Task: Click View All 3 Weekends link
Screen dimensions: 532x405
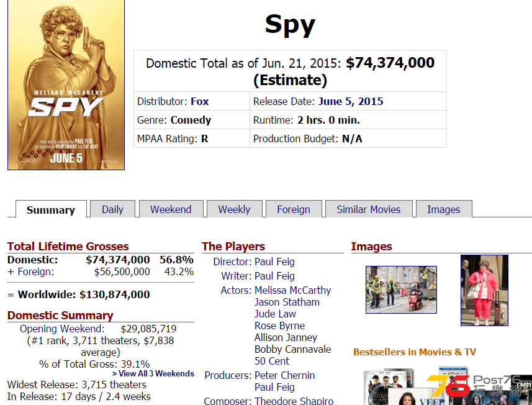Action: [x=153, y=373]
